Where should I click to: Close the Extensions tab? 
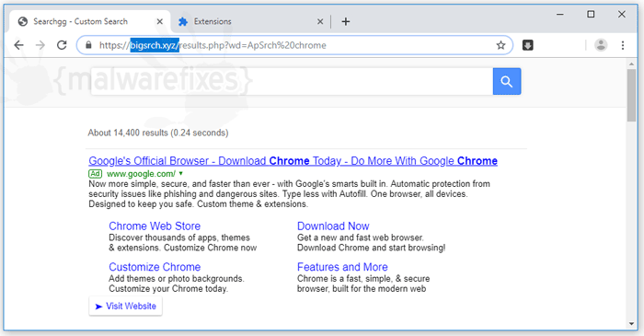pyautogui.click(x=320, y=21)
